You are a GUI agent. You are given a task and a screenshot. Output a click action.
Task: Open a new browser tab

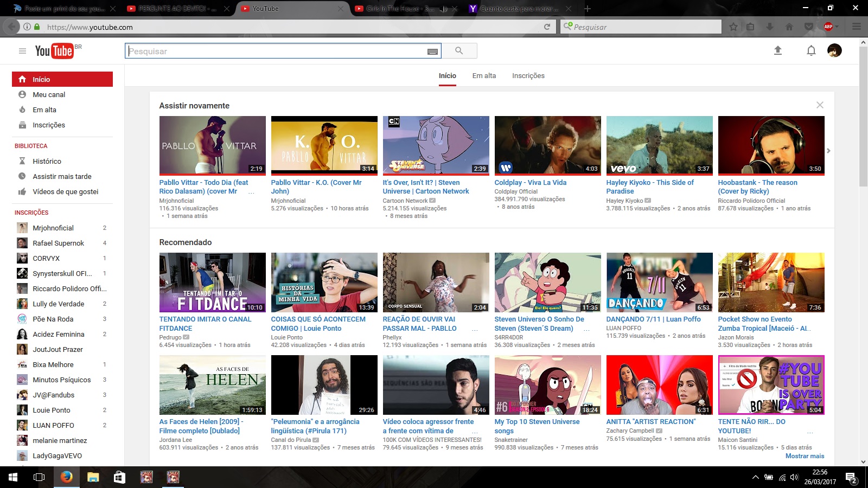[x=587, y=9]
